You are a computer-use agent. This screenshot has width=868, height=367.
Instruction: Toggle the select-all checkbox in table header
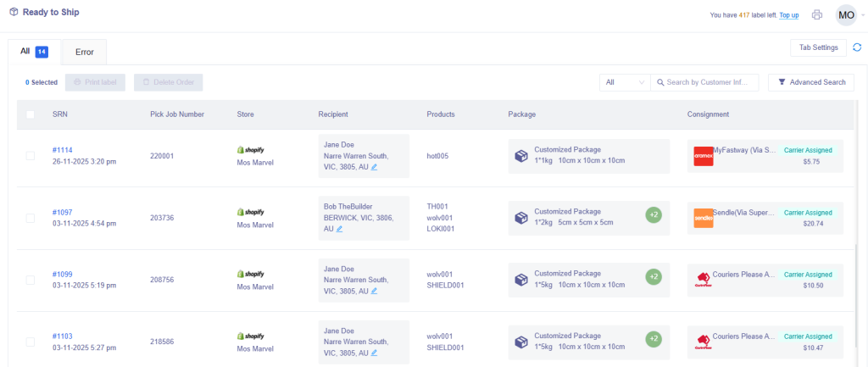click(x=31, y=114)
